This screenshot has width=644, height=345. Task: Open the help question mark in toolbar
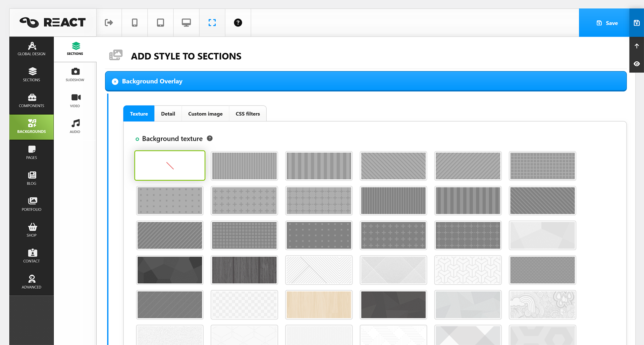click(x=238, y=22)
